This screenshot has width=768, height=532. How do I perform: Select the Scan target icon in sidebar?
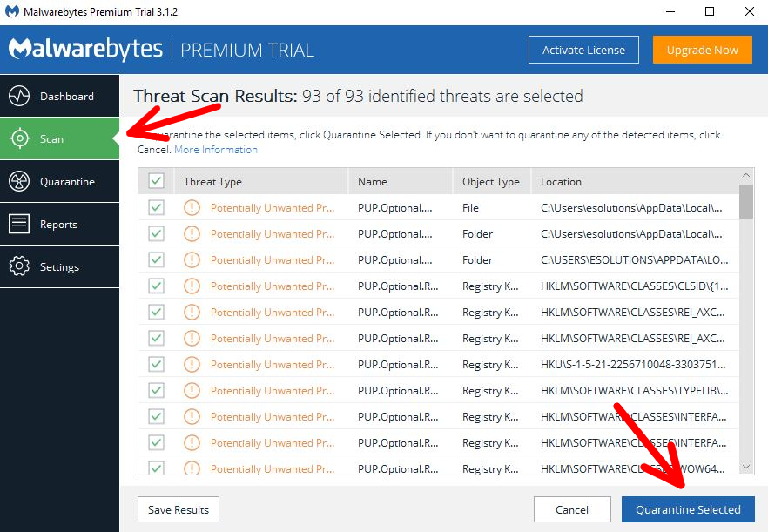pyautogui.click(x=19, y=138)
